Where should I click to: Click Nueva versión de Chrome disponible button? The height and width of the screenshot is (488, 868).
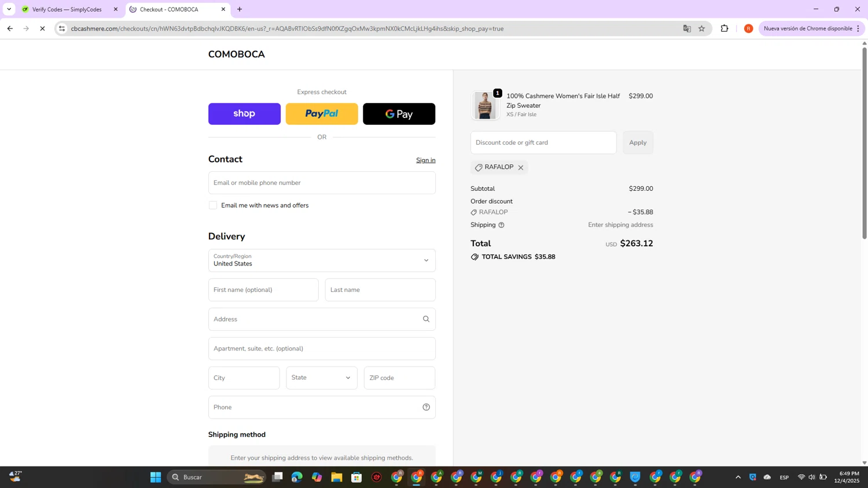(x=808, y=28)
